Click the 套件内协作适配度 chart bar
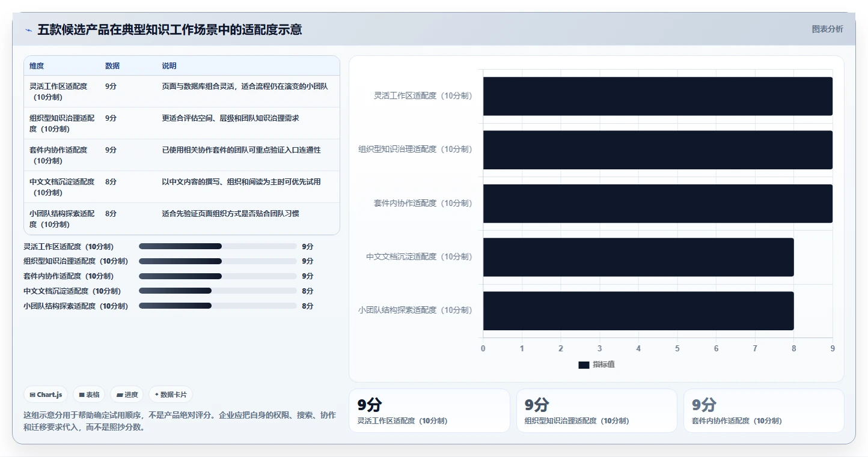 658,204
